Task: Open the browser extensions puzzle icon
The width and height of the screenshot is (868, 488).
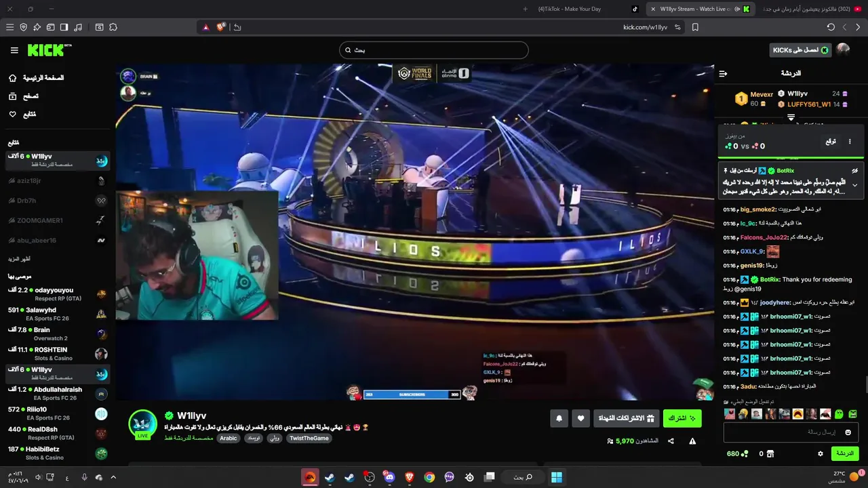Action: tap(113, 27)
